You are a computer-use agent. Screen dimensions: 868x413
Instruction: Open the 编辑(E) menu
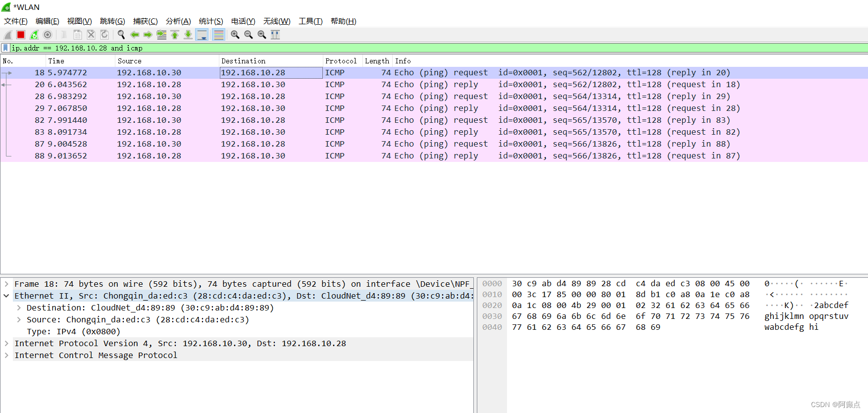[48, 21]
